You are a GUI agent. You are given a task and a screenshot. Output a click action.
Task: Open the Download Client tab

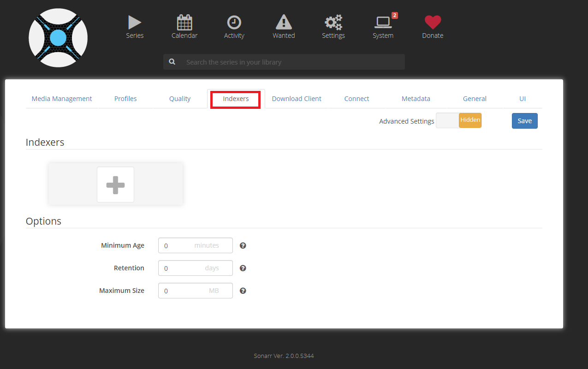point(297,98)
